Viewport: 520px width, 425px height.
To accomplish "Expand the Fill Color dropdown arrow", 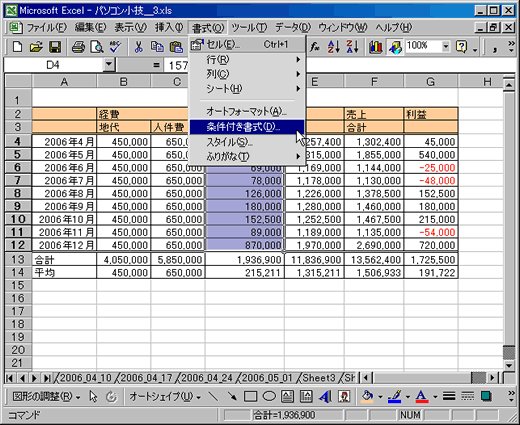I will pyautogui.click(x=380, y=397).
